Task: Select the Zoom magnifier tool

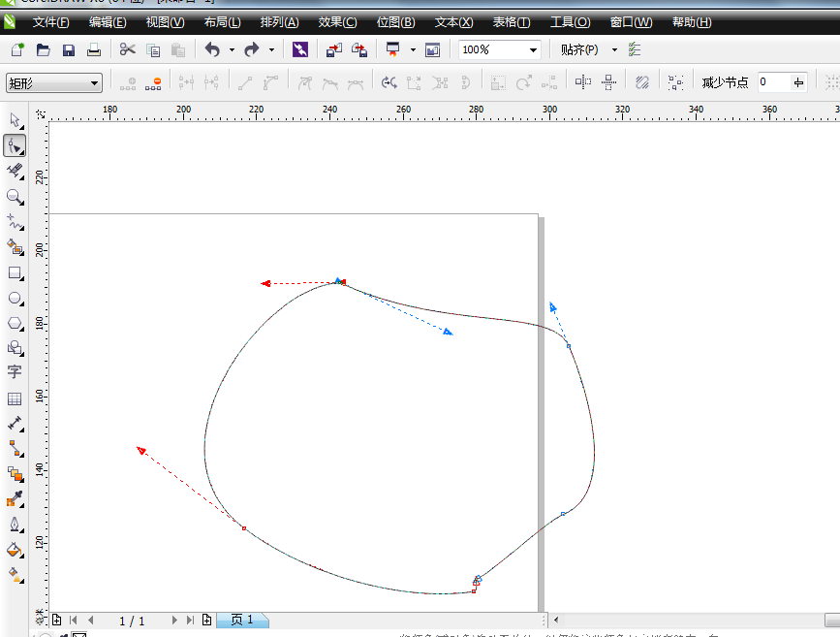Action: (x=15, y=197)
